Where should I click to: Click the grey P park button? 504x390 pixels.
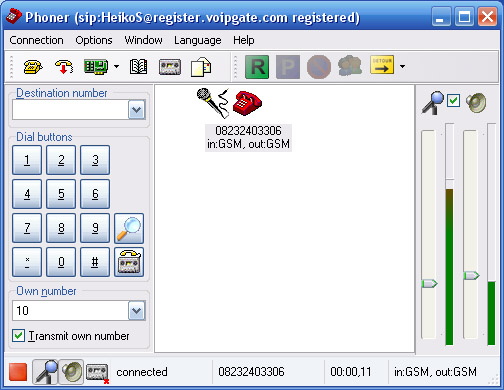(288, 67)
